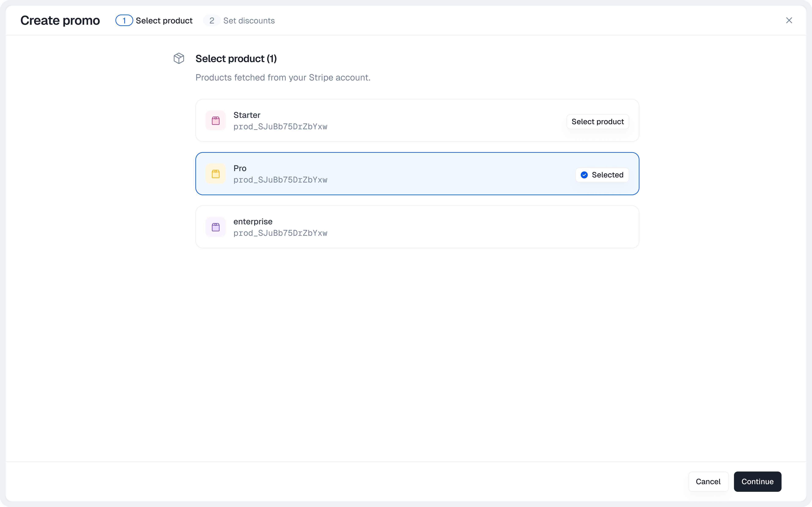Click the yellow shopping bag icon on Pro
Screen dimensions: 812x507
[x=215, y=173]
